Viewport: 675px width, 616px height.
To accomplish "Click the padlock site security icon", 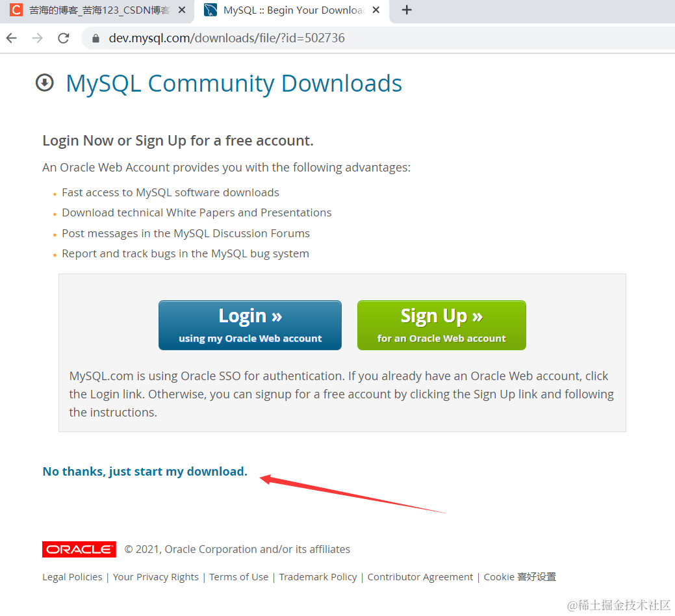I will pyautogui.click(x=96, y=38).
